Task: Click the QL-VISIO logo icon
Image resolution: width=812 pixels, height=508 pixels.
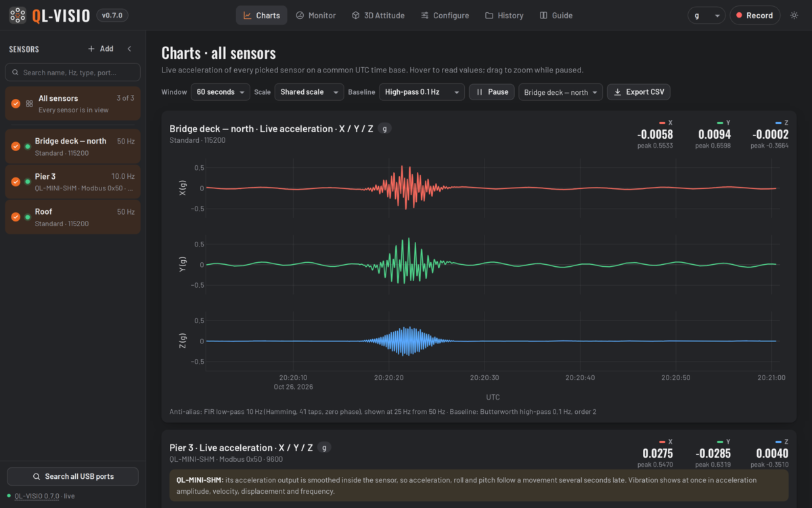Action: tap(18, 15)
